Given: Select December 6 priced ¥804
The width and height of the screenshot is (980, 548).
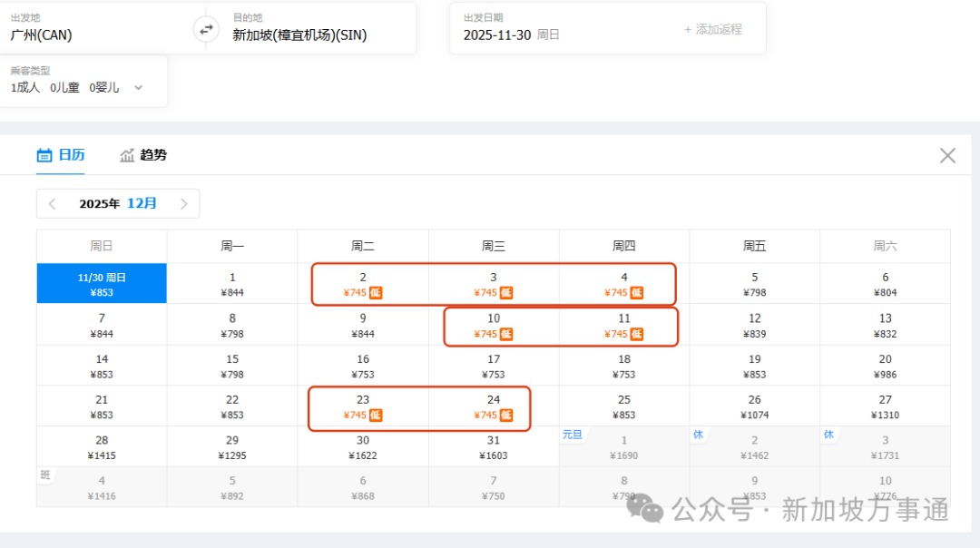Looking at the screenshot, I should 886,284.
